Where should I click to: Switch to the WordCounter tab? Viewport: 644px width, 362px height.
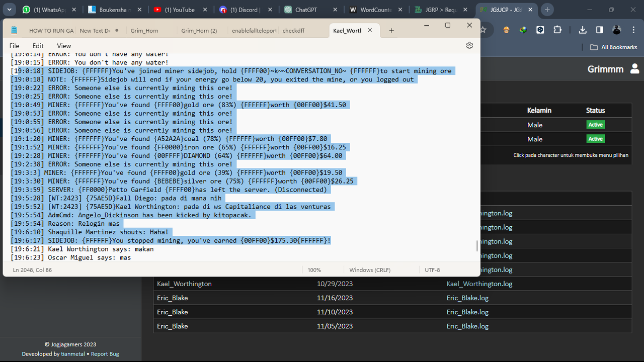click(376, 10)
